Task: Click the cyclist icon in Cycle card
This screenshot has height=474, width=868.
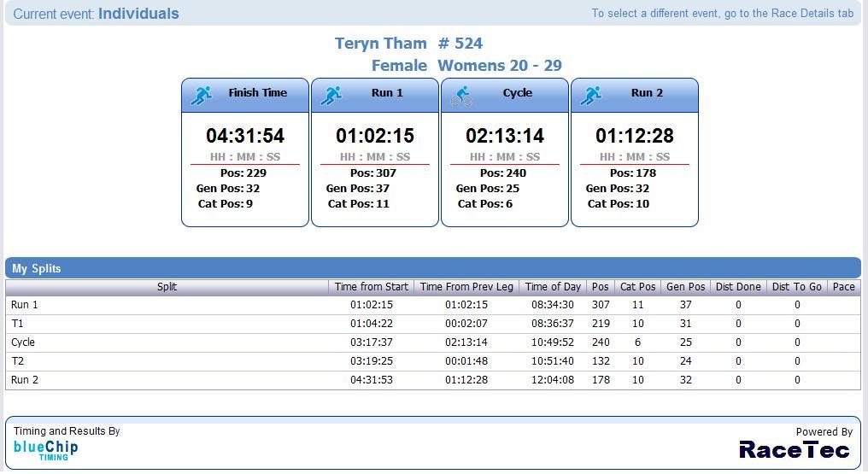Action: click(x=461, y=95)
